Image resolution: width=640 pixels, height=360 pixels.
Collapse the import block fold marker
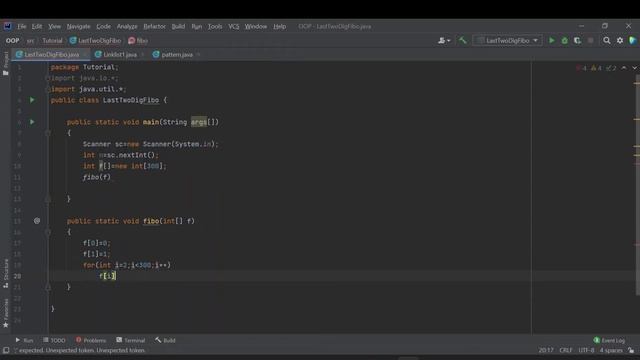pyautogui.click(x=48, y=78)
